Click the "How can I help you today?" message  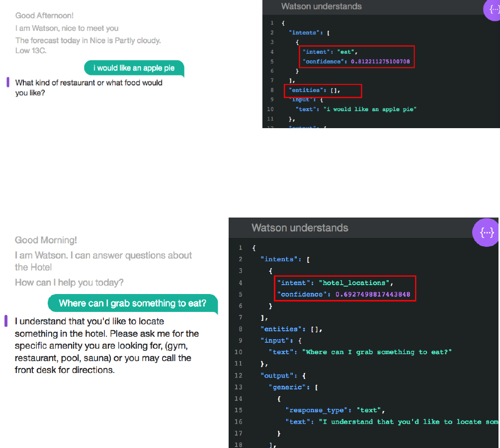coord(69,283)
